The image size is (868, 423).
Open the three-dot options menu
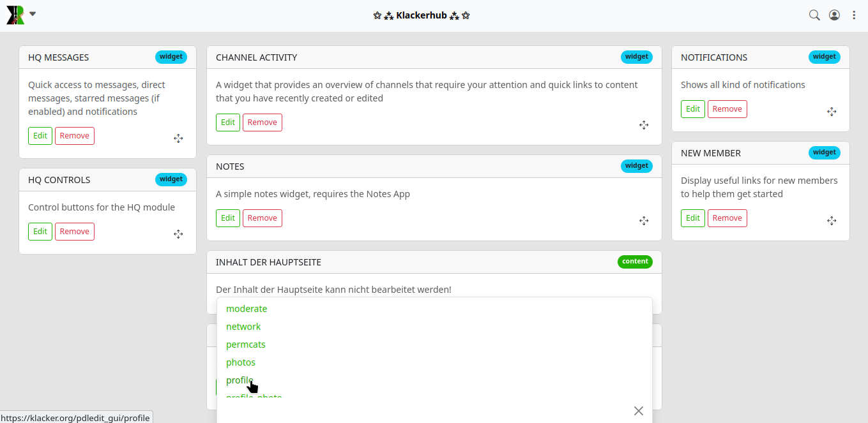[x=854, y=15]
